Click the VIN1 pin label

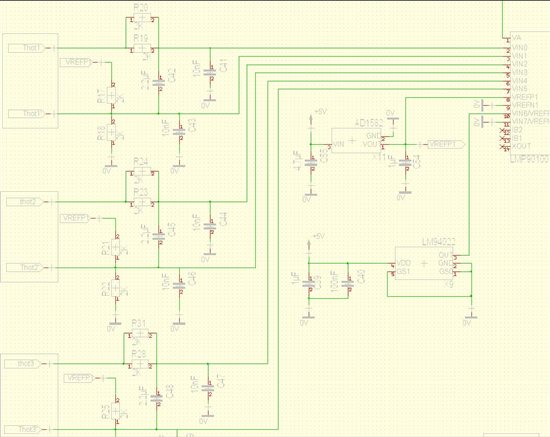[x=519, y=56]
